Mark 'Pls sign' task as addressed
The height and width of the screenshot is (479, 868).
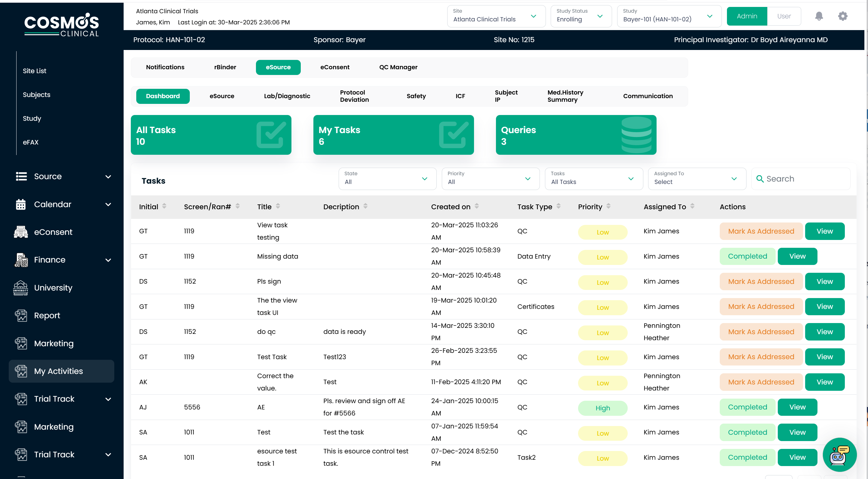761,281
